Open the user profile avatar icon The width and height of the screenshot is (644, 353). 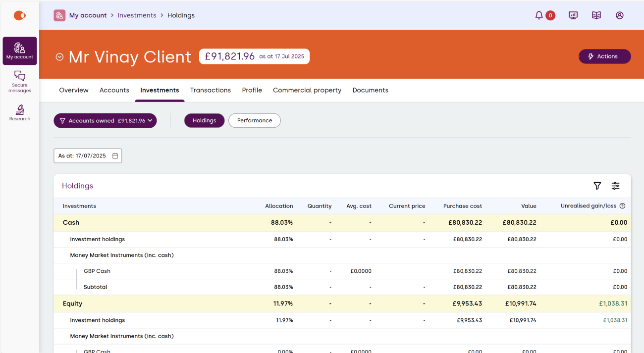(x=619, y=15)
